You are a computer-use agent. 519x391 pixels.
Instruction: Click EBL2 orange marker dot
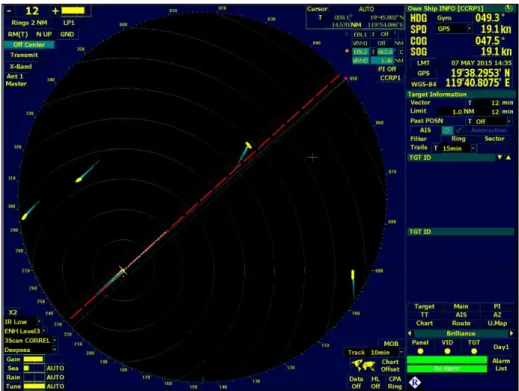tap(347, 51)
